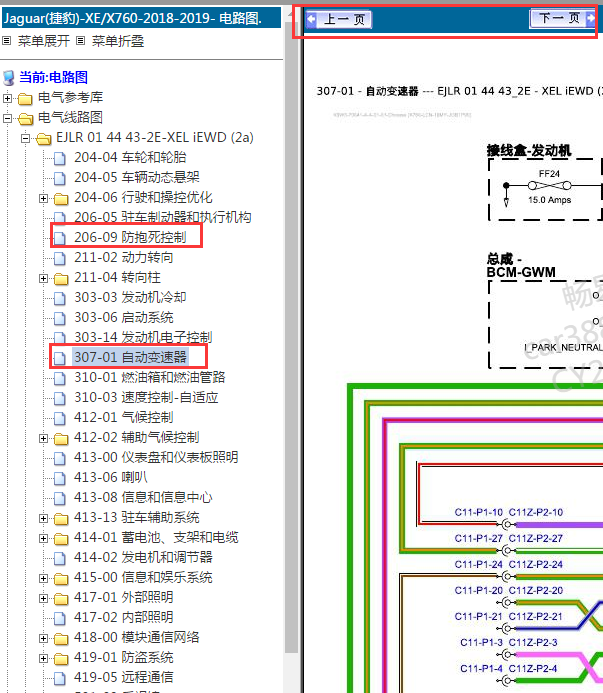Viewport: 603px width, 693px height.
Task: Click document icon beside 204-04 车轮和轮胎
Action: click(60, 158)
